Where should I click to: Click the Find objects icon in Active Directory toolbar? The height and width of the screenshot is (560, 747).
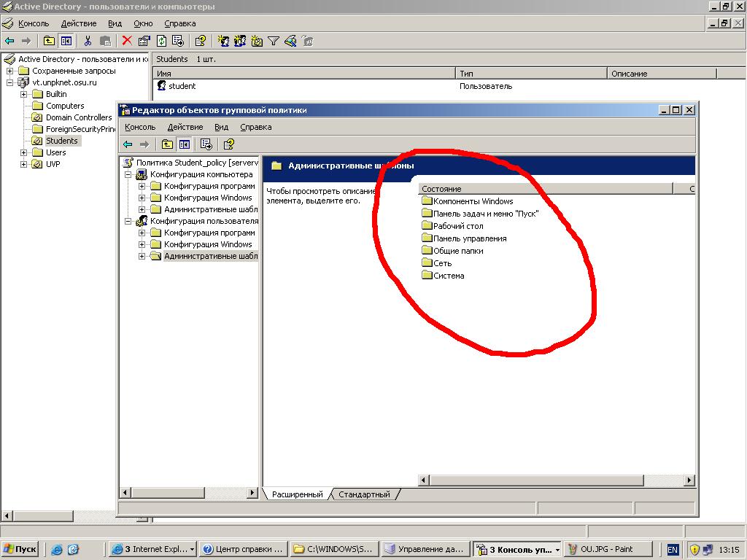coord(290,42)
